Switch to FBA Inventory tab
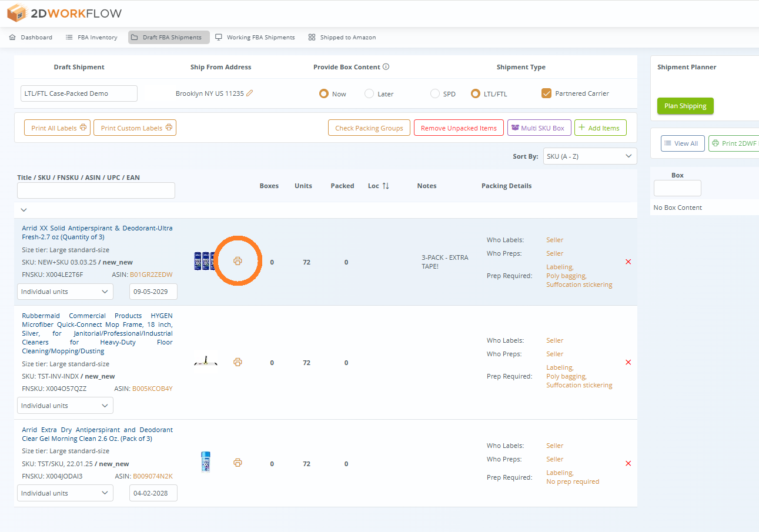Image resolution: width=759 pixels, height=532 pixels. coord(92,37)
